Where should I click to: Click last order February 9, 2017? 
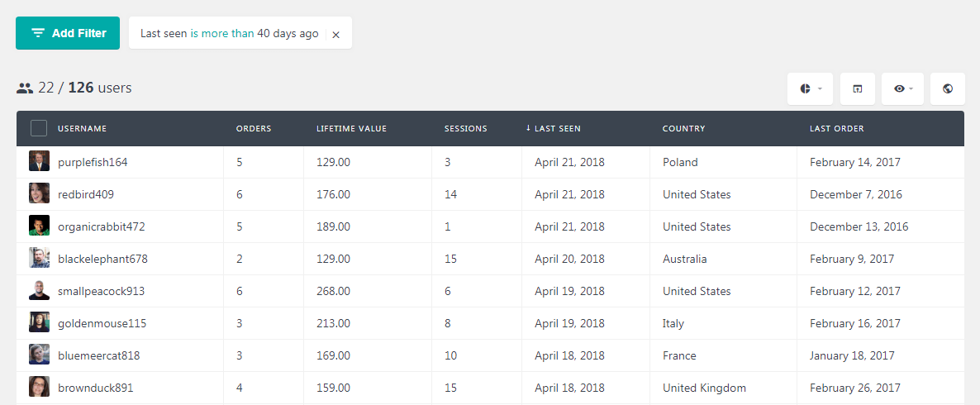853,259
